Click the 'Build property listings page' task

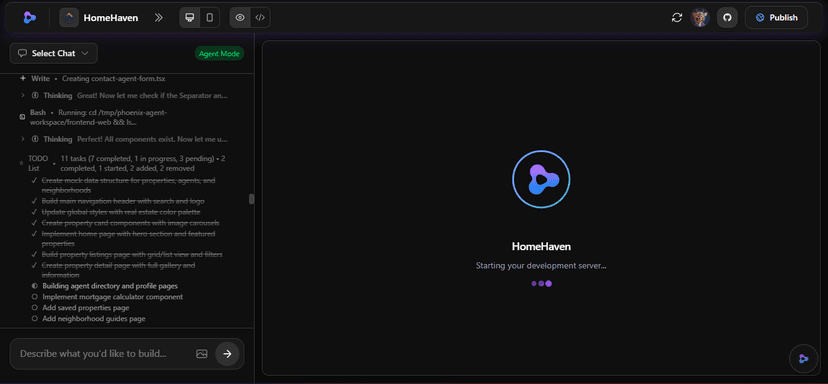[132, 255]
